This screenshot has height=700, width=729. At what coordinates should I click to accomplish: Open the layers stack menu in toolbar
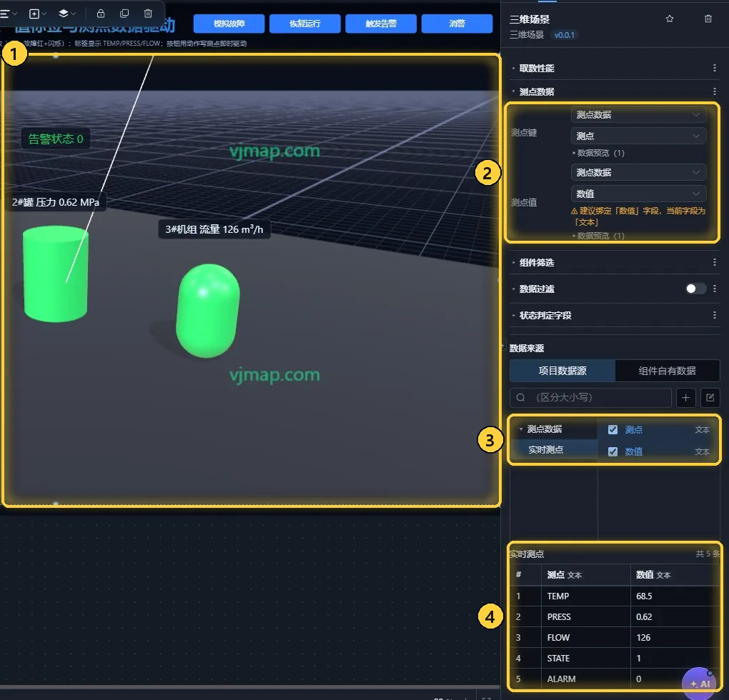pos(67,14)
